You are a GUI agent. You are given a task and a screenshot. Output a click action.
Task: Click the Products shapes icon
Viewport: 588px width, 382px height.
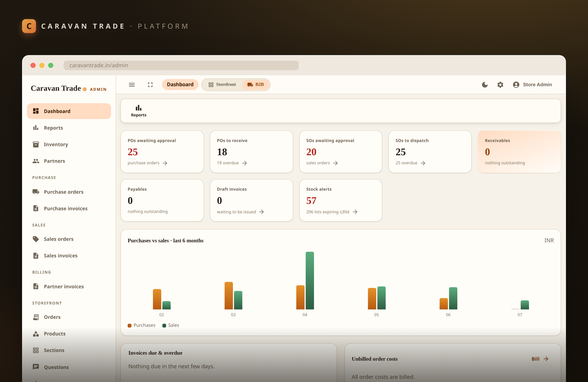(x=36, y=334)
